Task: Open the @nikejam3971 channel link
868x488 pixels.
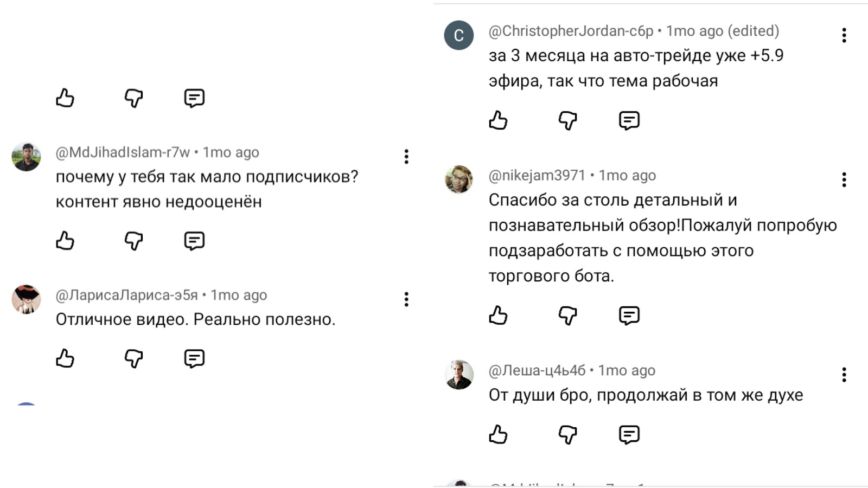Action: pos(537,176)
